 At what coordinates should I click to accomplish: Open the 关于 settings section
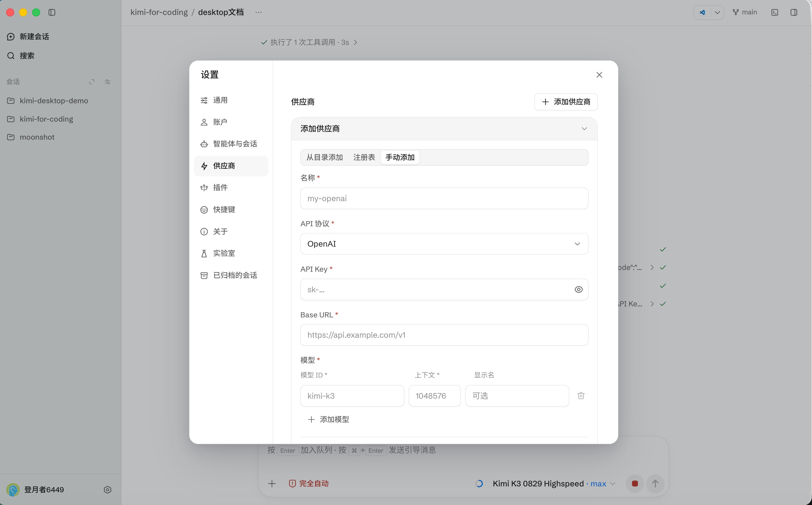pyautogui.click(x=231, y=231)
